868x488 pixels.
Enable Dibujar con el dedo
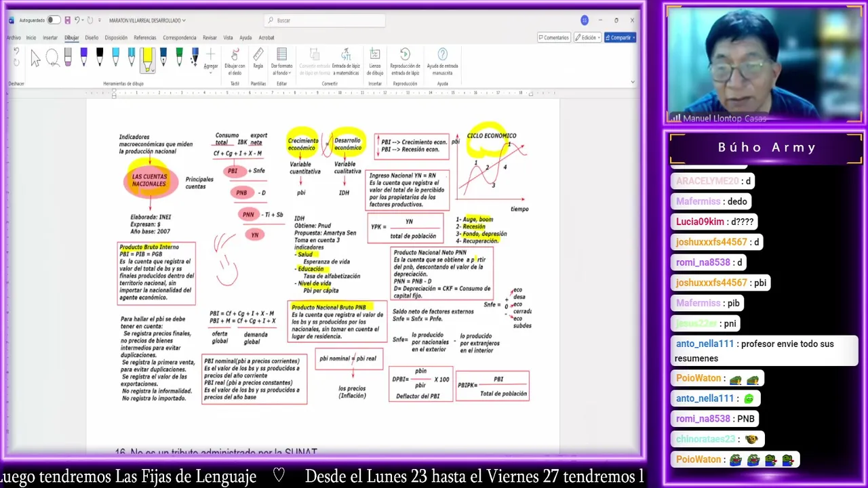[235, 62]
